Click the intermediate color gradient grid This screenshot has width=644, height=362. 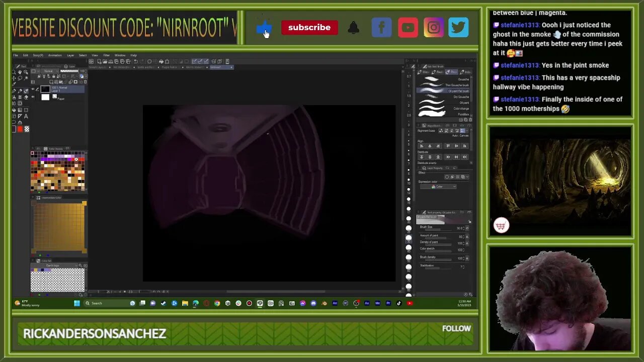pyautogui.click(x=59, y=227)
